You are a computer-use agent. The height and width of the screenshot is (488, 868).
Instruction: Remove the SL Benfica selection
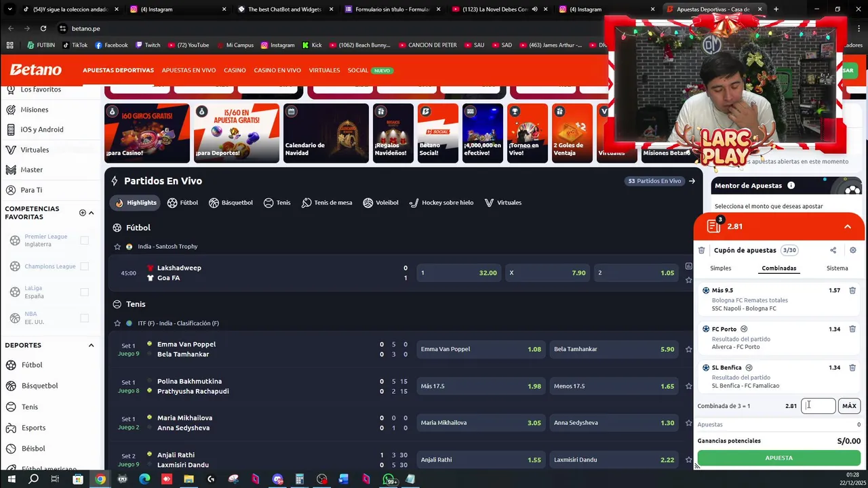tap(852, 367)
